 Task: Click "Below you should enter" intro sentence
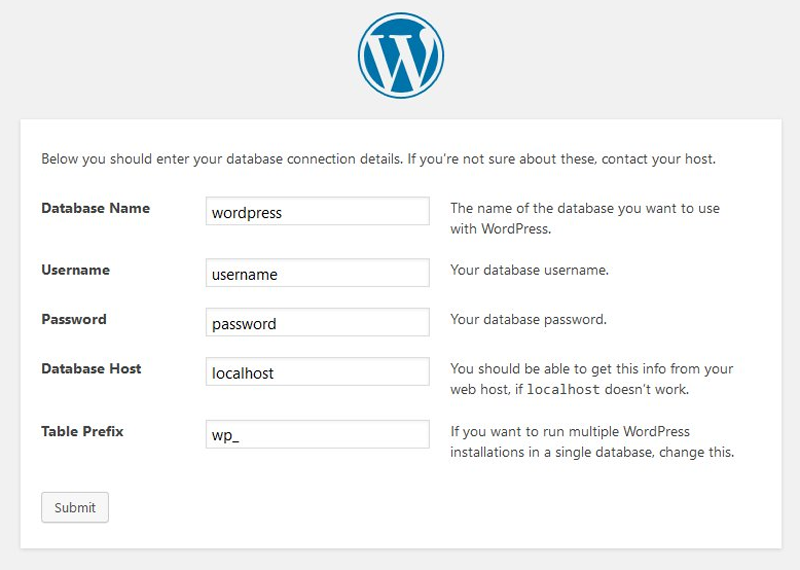[220, 159]
